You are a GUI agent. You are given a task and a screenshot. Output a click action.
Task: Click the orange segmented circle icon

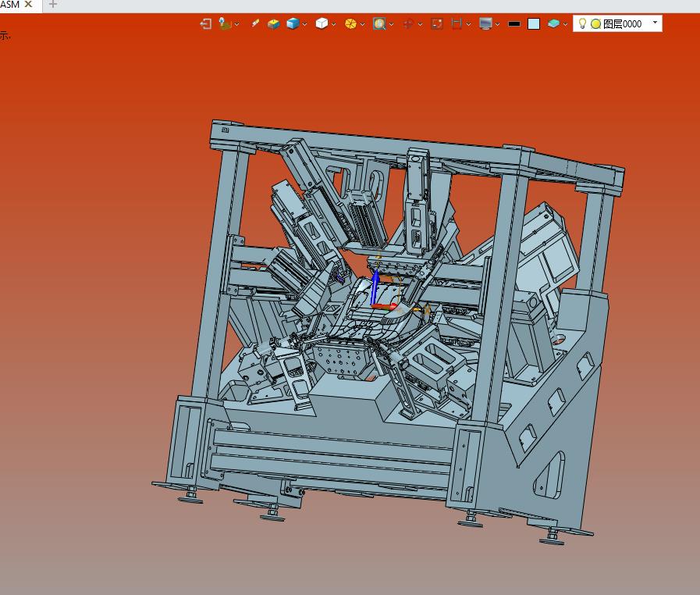click(x=350, y=23)
